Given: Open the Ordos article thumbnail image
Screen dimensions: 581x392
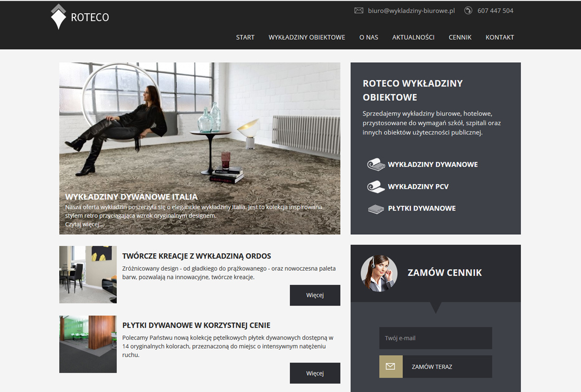Looking at the screenshot, I should coord(88,275).
